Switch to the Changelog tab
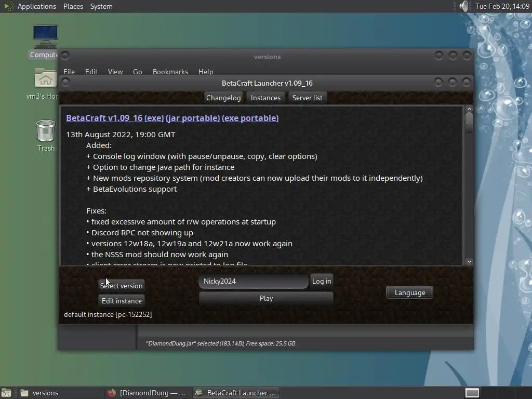 [223, 98]
